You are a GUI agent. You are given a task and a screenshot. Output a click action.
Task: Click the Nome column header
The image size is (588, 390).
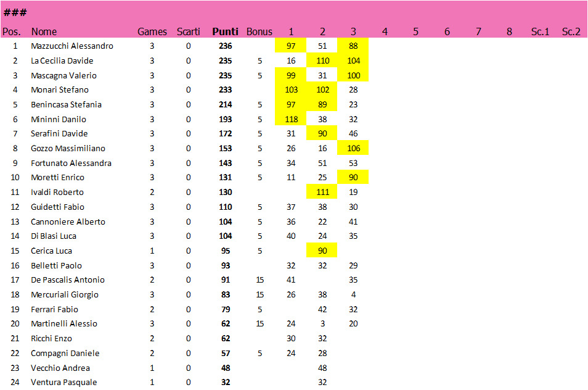pyautogui.click(x=44, y=31)
